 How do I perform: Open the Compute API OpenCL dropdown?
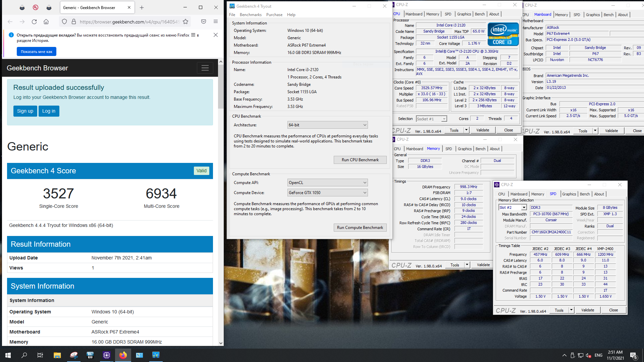point(327,183)
